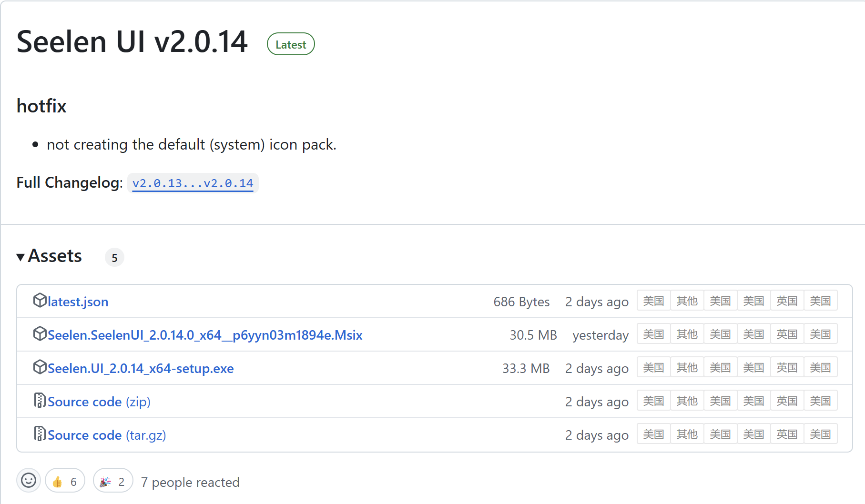Image resolution: width=865 pixels, height=504 pixels.
Task: Click the "2 days ago" timestamp for Source code (zip)
Action: click(x=597, y=402)
